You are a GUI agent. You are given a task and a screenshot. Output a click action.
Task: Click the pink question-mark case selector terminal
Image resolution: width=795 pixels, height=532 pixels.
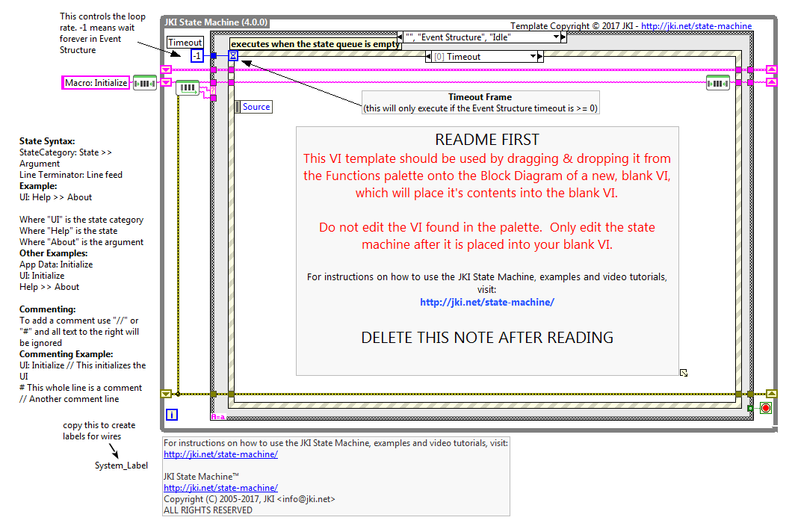click(x=214, y=91)
